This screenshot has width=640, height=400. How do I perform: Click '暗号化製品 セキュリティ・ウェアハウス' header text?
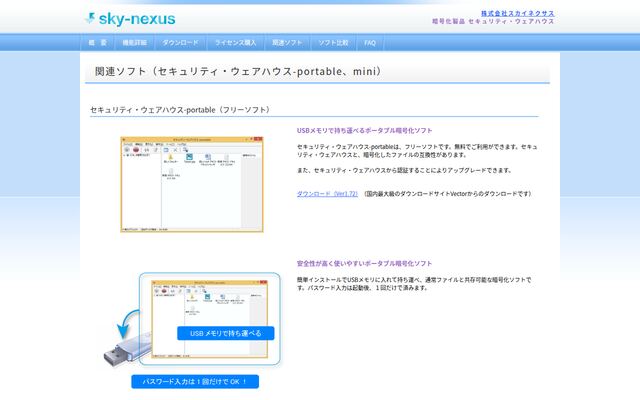[493, 21]
